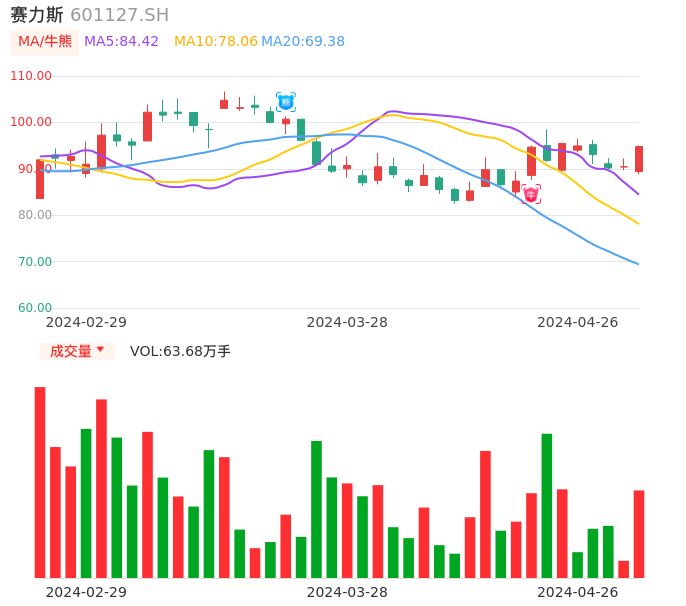The image size is (686, 606).
Task: Click 2024-02-29 label under the volume chart
Action: pos(86,592)
